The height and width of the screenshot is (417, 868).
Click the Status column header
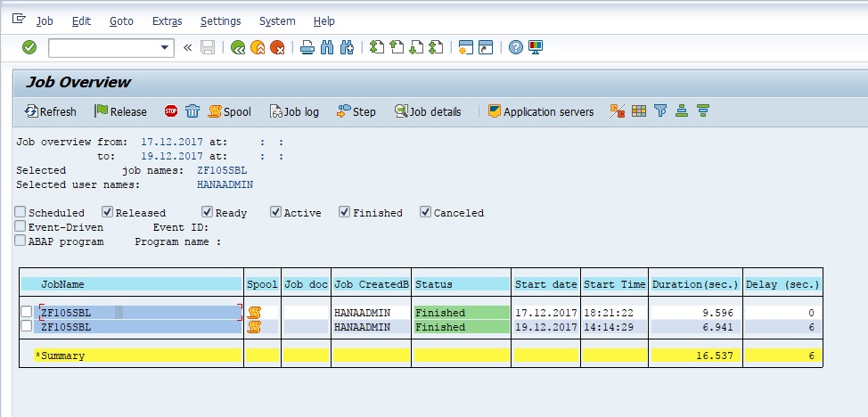pos(462,284)
